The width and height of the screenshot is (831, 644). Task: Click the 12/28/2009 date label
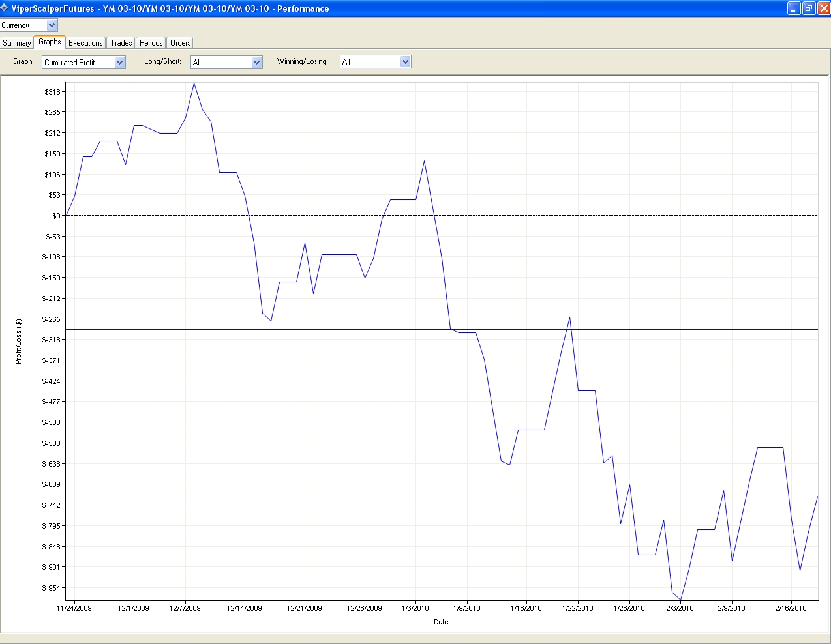click(364, 608)
